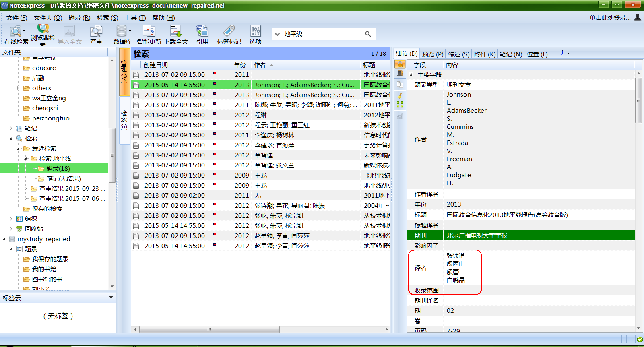The image size is (644, 347).
Task: Launch 浏览器检索 browser search
Action: click(x=43, y=34)
